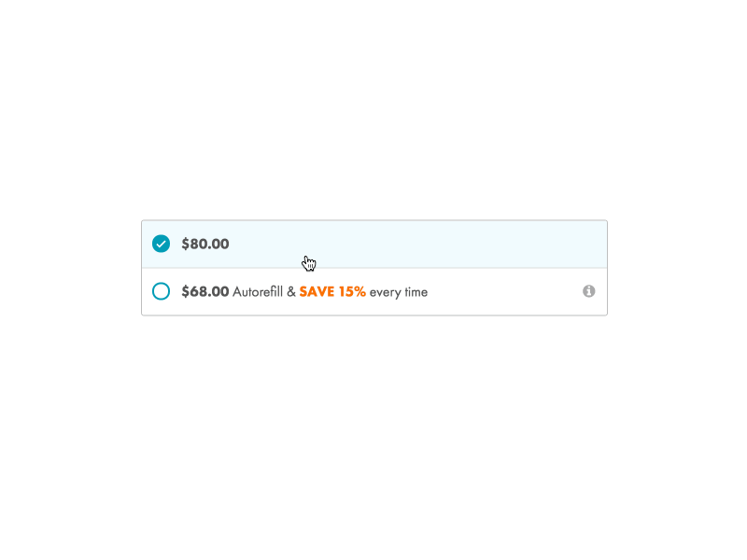This screenshot has height=560, width=747.
Task: Click the "every time" text on the Autorefill row
Action: [400, 291]
